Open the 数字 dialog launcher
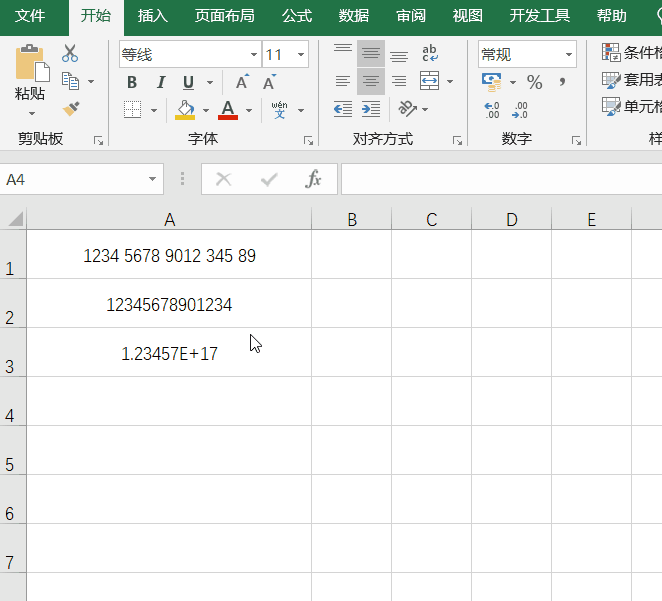This screenshot has height=601, width=662. pos(576,141)
